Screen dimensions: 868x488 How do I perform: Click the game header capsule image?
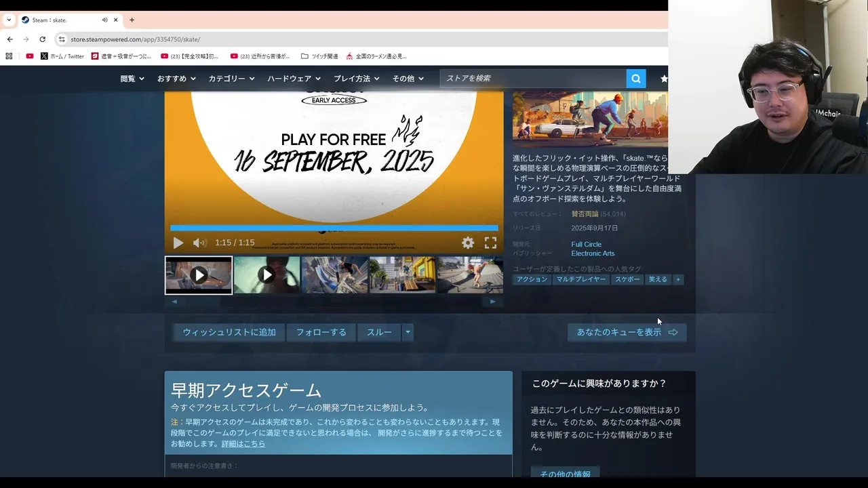click(x=590, y=119)
